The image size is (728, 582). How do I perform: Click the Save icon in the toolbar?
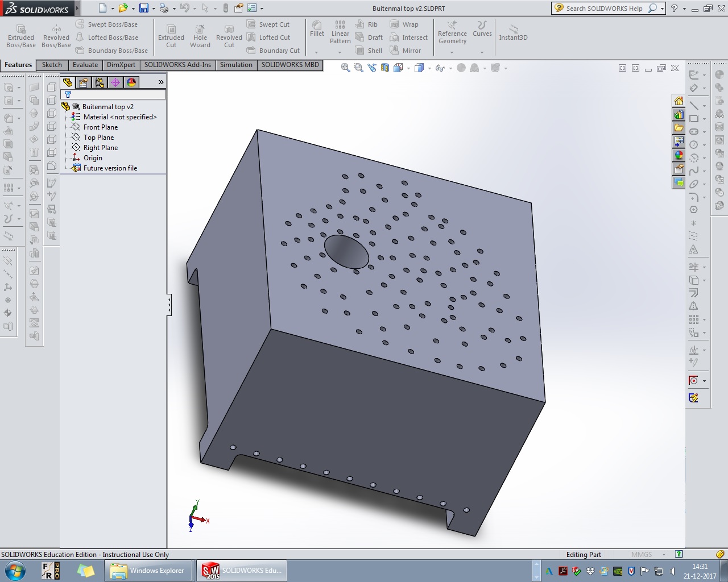click(144, 8)
